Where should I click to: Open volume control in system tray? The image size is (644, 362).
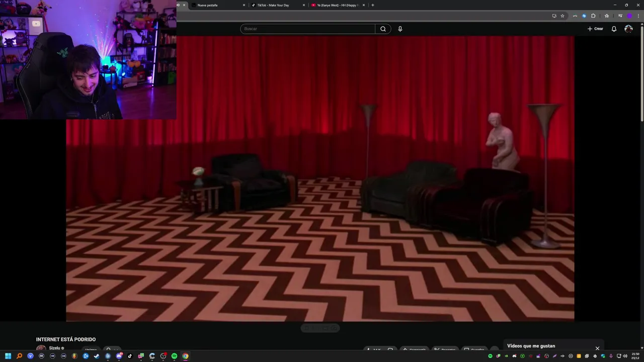[x=625, y=356]
